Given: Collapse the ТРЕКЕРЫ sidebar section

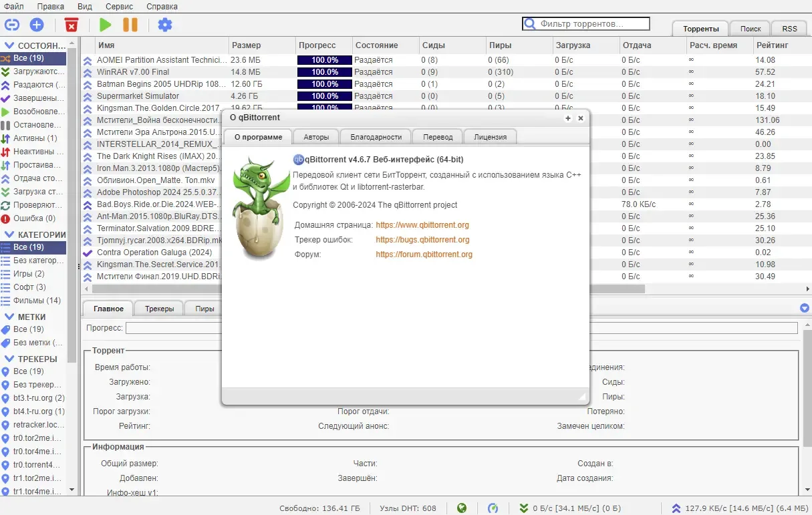Looking at the screenshot, I should pyautogui.click(x=10, y=359).
